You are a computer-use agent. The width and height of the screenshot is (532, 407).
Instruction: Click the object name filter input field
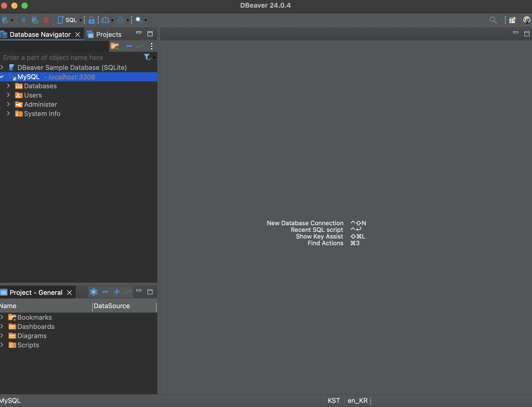pyautogui.click(x=72, y=58)
